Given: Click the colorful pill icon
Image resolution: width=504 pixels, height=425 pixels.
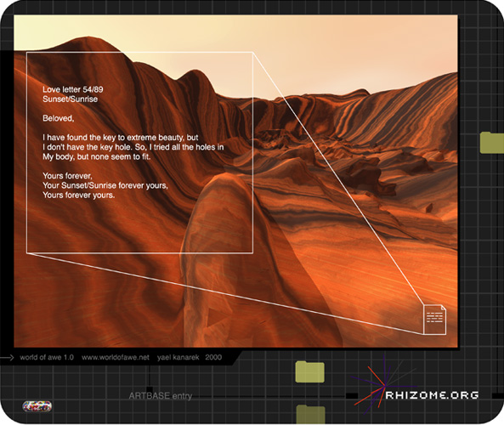Looking at the screenshot, I should [37, 406].
